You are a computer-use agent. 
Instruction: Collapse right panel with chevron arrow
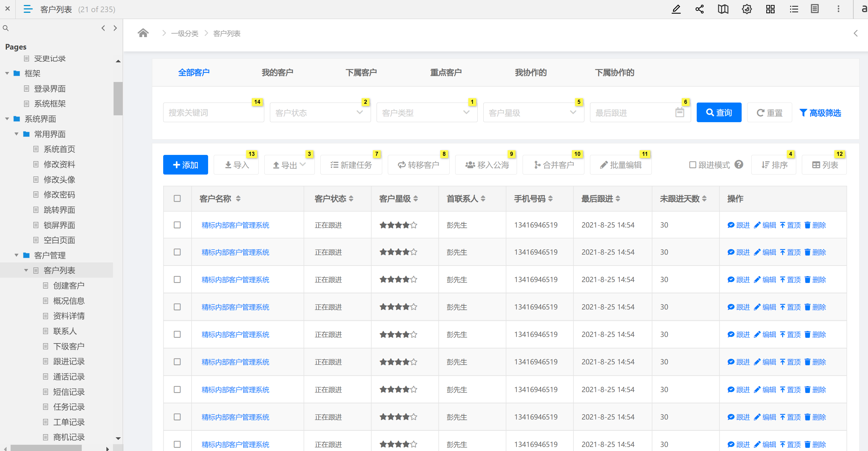click(x=856, y=33)
